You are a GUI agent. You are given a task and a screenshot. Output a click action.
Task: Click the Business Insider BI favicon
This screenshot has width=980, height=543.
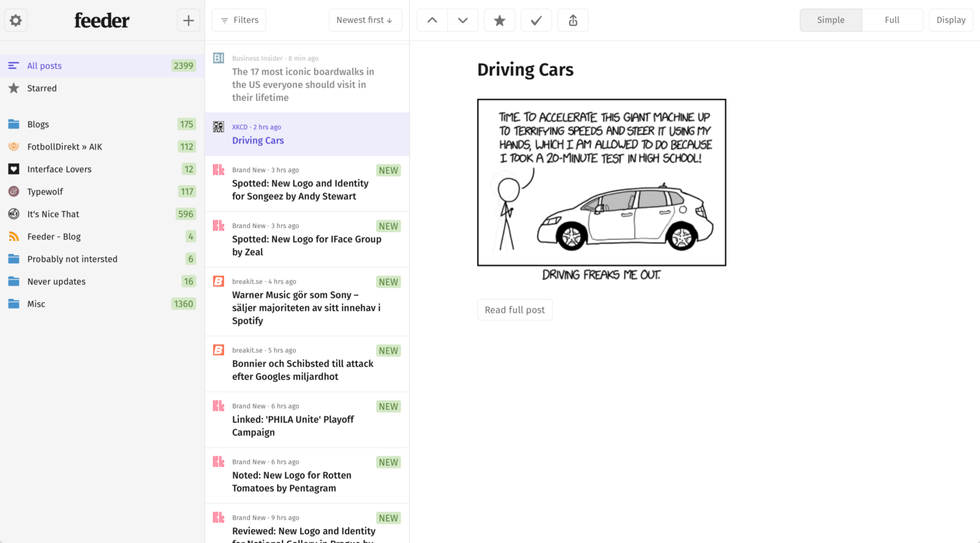[x=219, y=58]
